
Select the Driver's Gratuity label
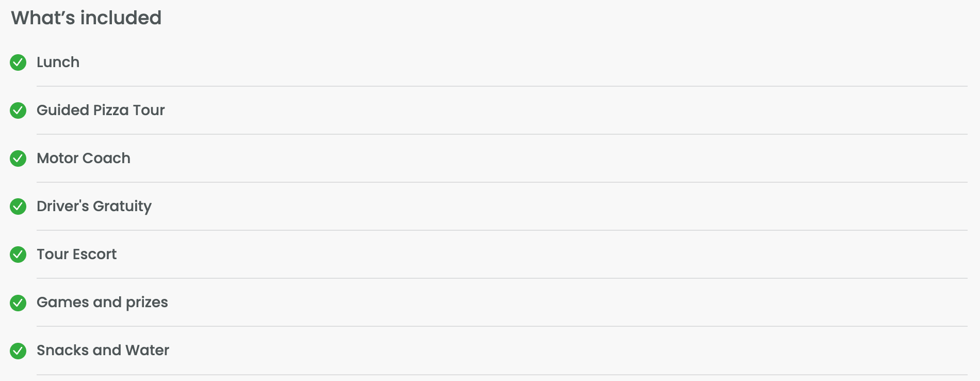pyautogui.click(x=94, y=207)
